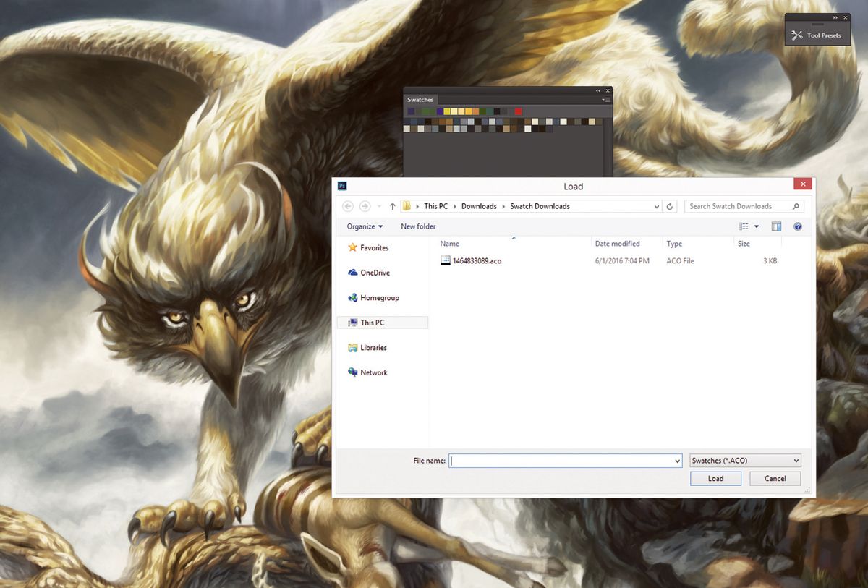Screen dimensions: 868x588
Task: Create a New folder
Action: click(418, 226)
